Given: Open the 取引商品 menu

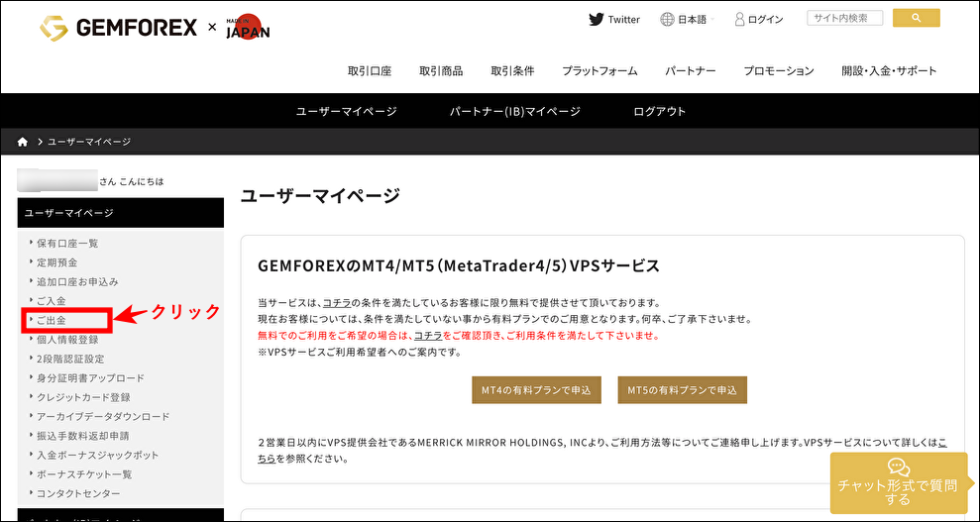Looking at the screenshot, I should point(441,70).
